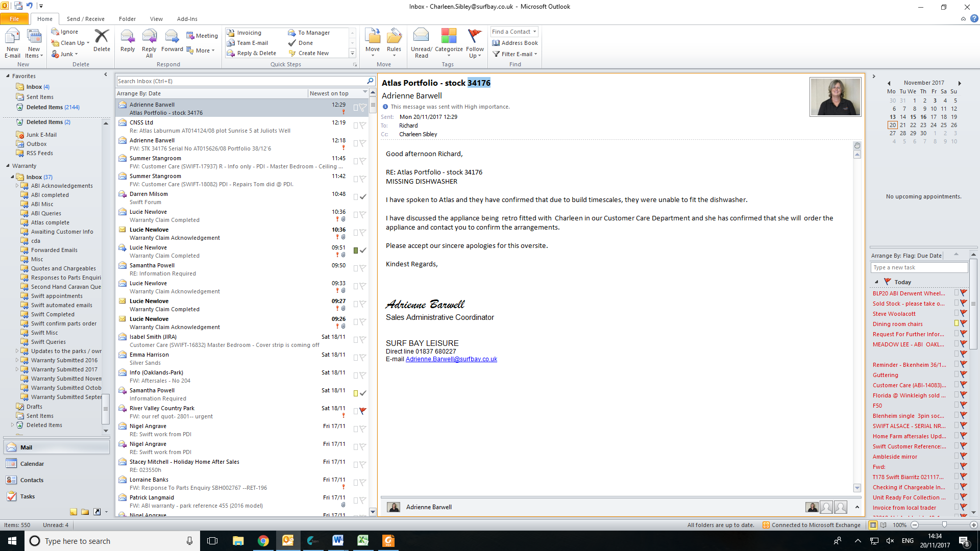This screenshot has height=551, width=980.
Task: Expand Warranty Submitted 2016 folder
Action: coord(17,360)
